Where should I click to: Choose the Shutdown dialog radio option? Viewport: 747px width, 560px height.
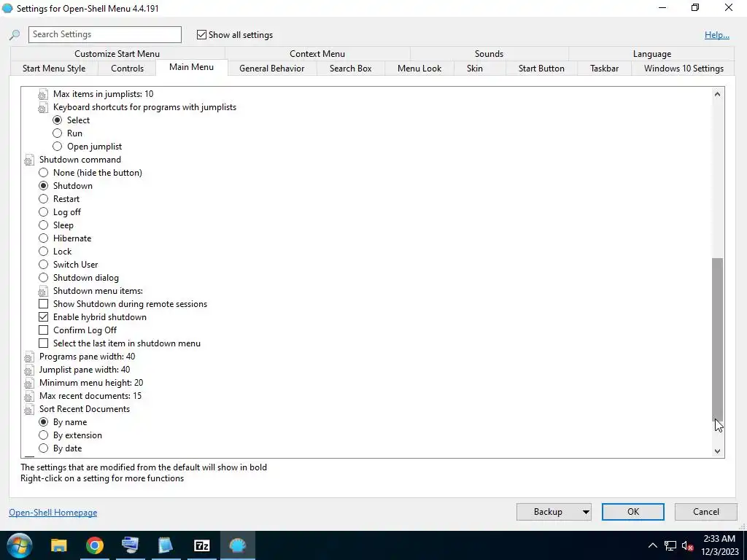pos(43,278)
